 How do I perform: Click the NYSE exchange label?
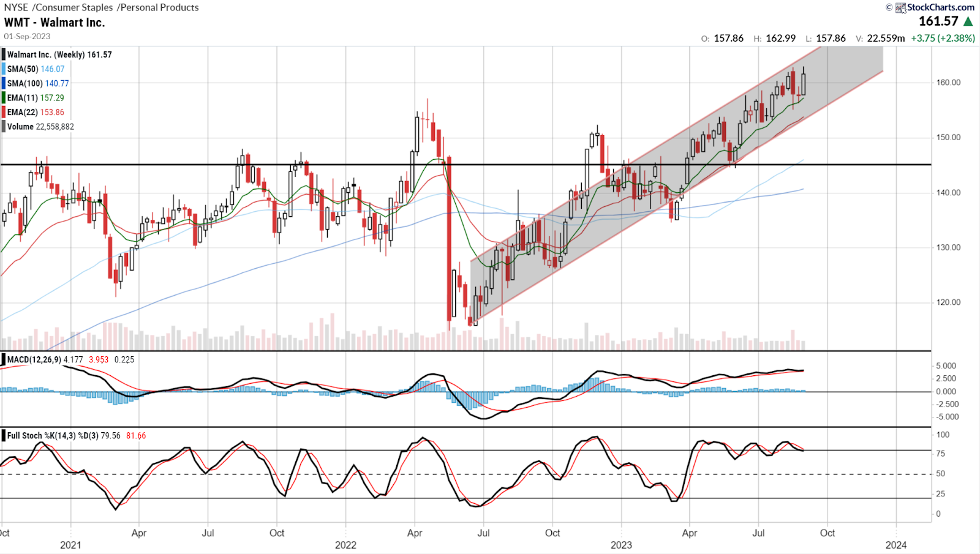coord(17,7)
